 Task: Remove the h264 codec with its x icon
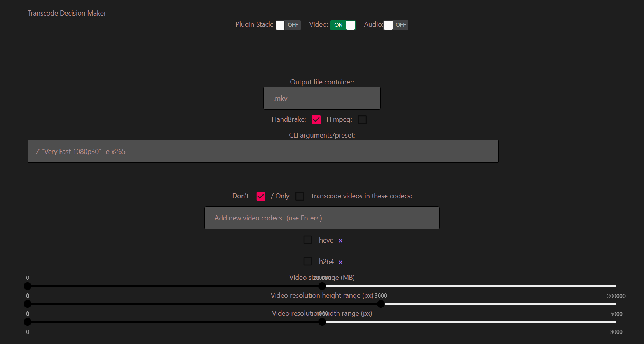[x=340, y=262]
